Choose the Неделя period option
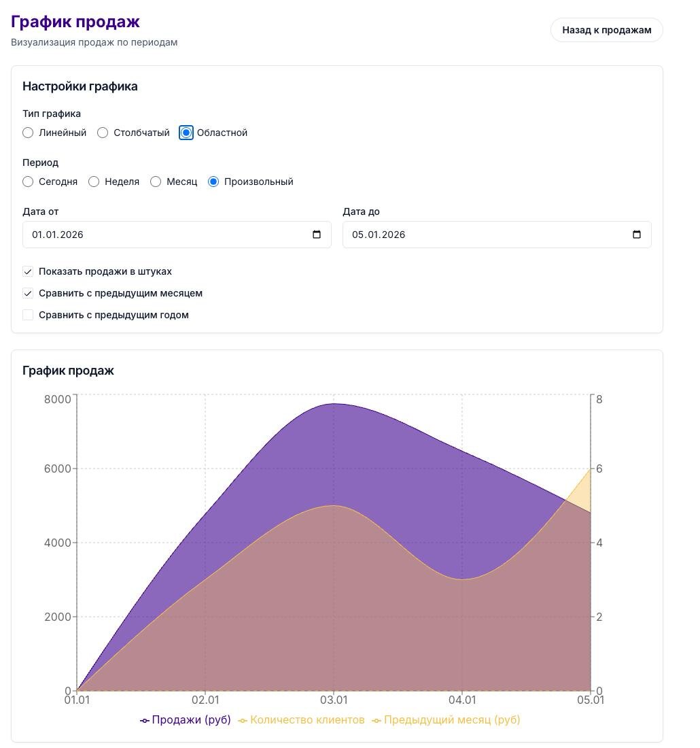Image resolution: width=700 pixels, height=748 pixels. [x=94, y=182]
